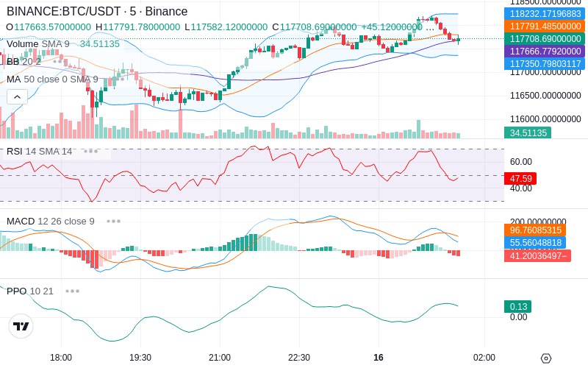Click the blue 117350.79803117 lower band tag

click(x=545, y=63)
